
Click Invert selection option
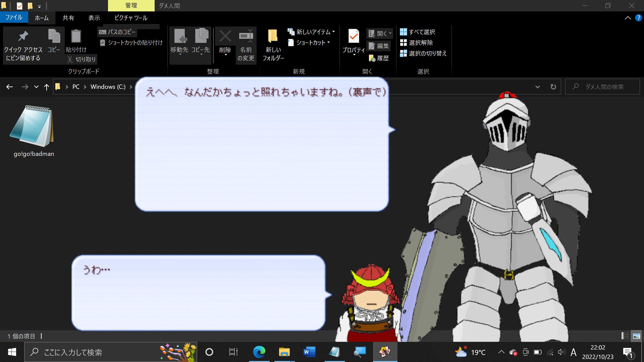point(423,53)
